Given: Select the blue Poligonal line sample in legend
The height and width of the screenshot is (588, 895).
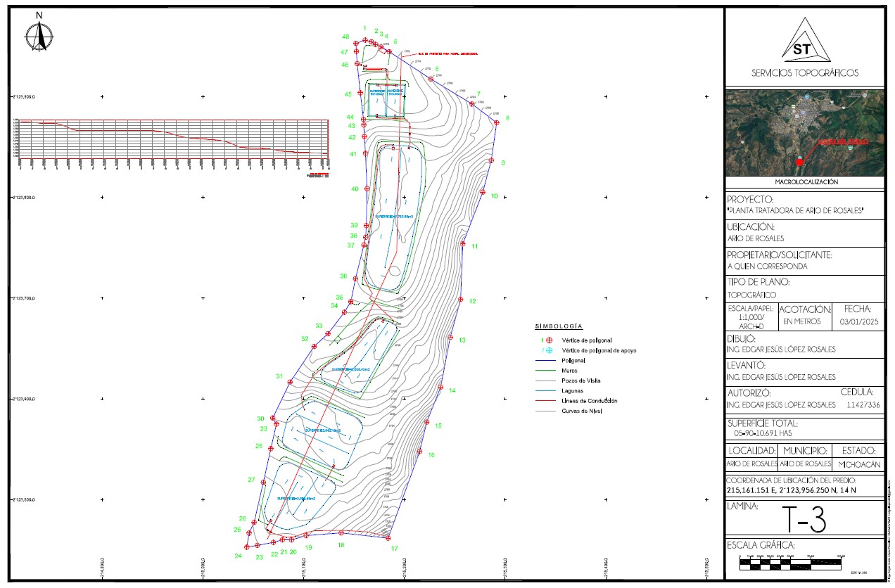Looking at the screenshot, I should tap(545, 359).
